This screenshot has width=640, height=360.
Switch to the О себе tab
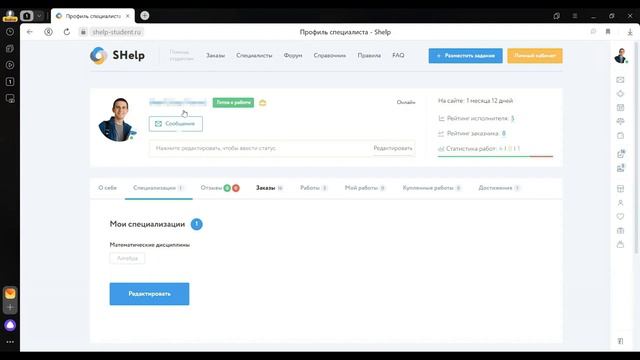(107, 188)
